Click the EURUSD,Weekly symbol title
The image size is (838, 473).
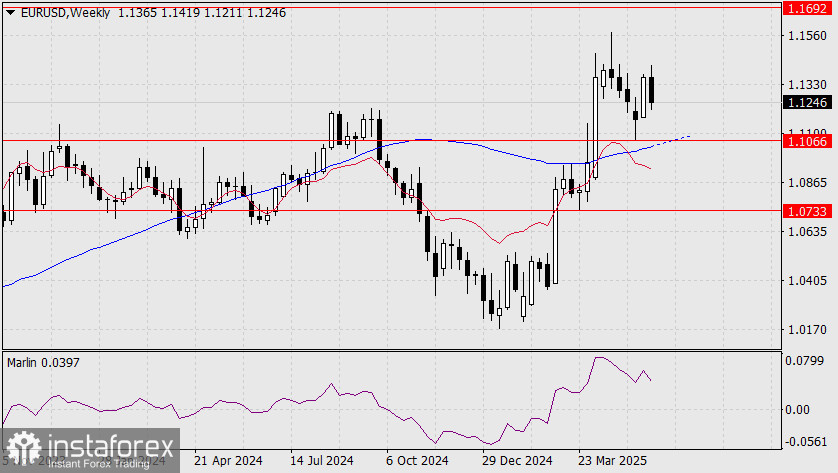click(65, 13)
